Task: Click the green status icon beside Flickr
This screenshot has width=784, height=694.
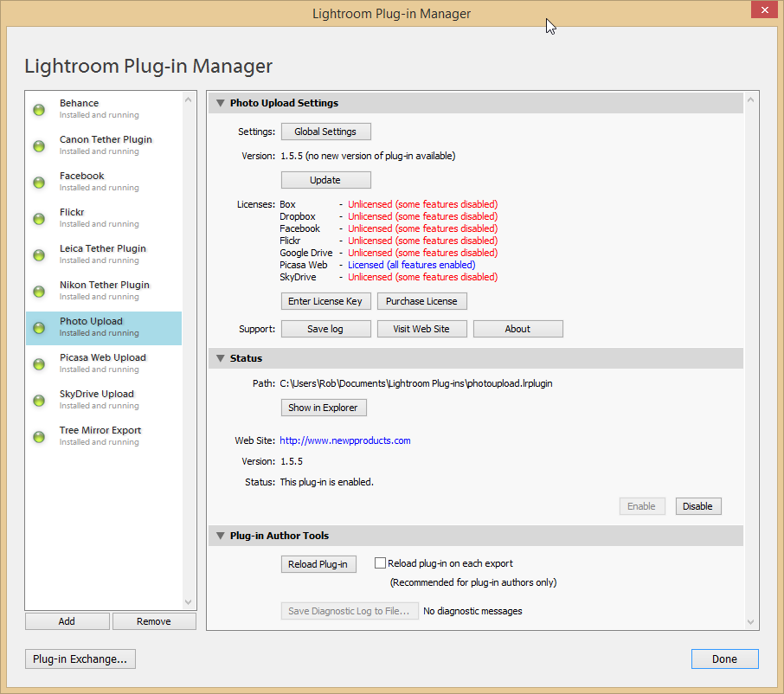Action: point(39,219)
